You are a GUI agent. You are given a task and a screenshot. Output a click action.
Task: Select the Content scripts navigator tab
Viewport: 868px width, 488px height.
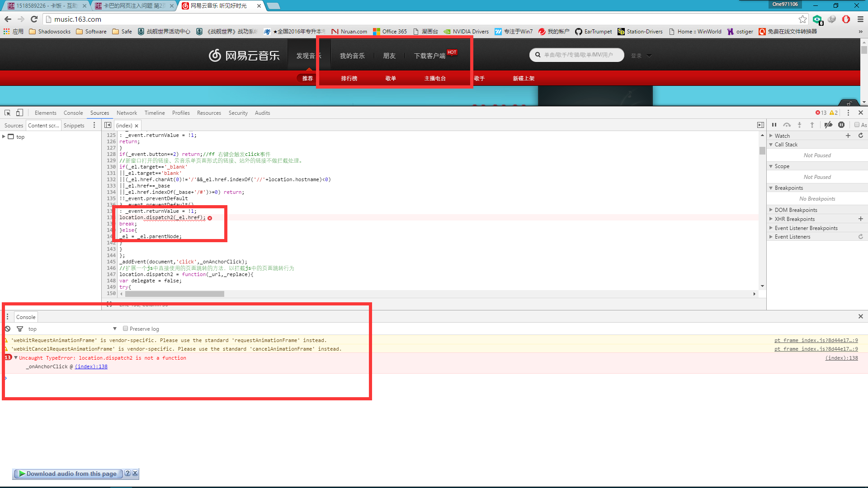tap(43, 126)
